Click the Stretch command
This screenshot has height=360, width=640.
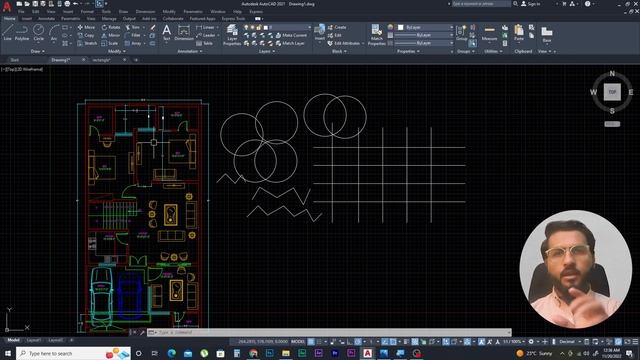pos(87,43)
